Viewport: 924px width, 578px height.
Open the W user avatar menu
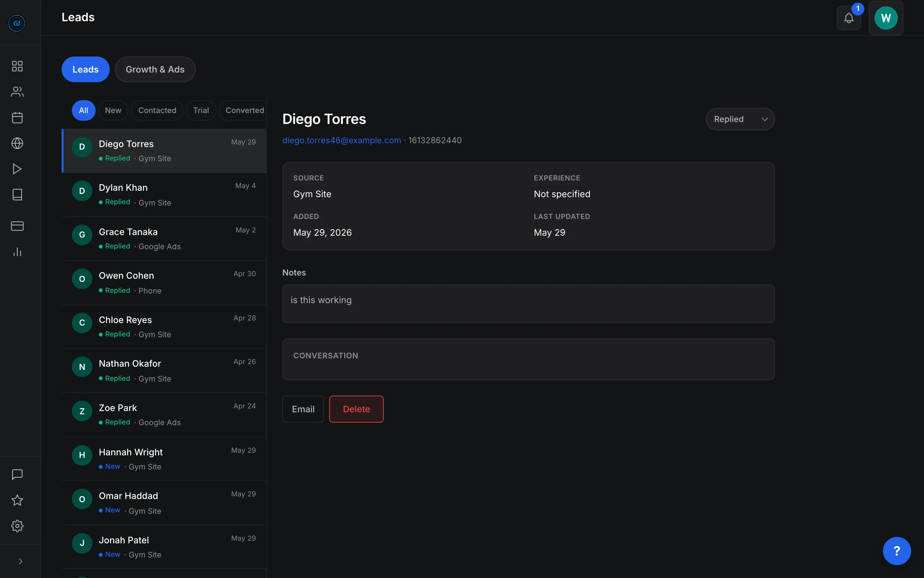(886, 18)
